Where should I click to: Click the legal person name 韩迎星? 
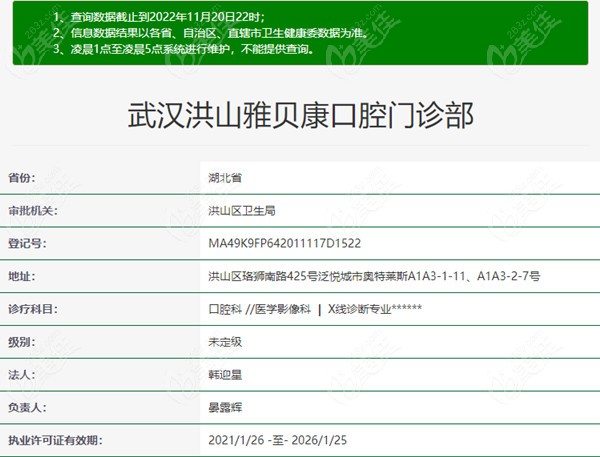(x=225, y=375)
